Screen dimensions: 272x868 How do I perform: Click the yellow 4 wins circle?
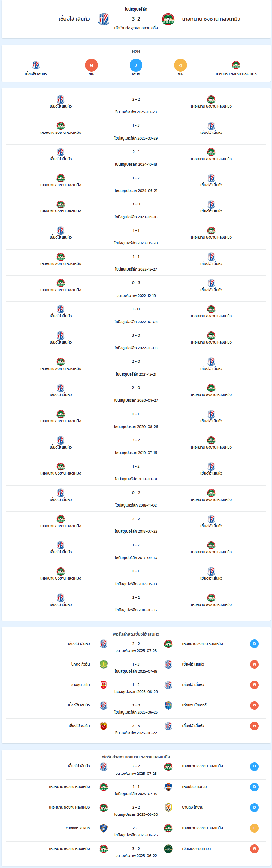pyautogui.click(x=180, y=65)
